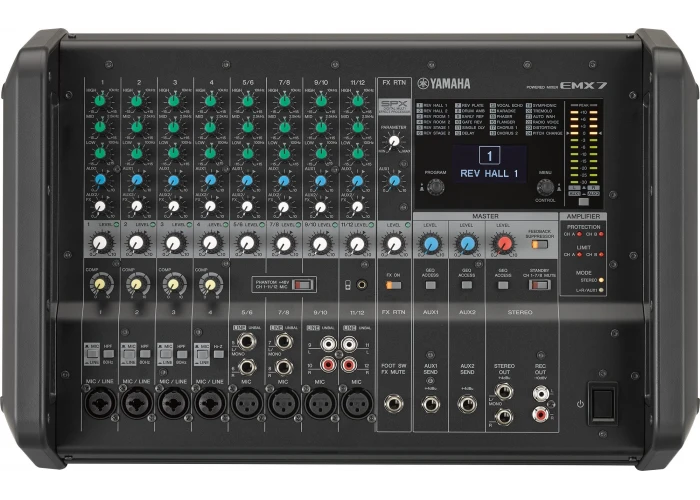Screen dimensions: 700x500
Task: Adjust channel 1 COMP knob
Action: 100,284
